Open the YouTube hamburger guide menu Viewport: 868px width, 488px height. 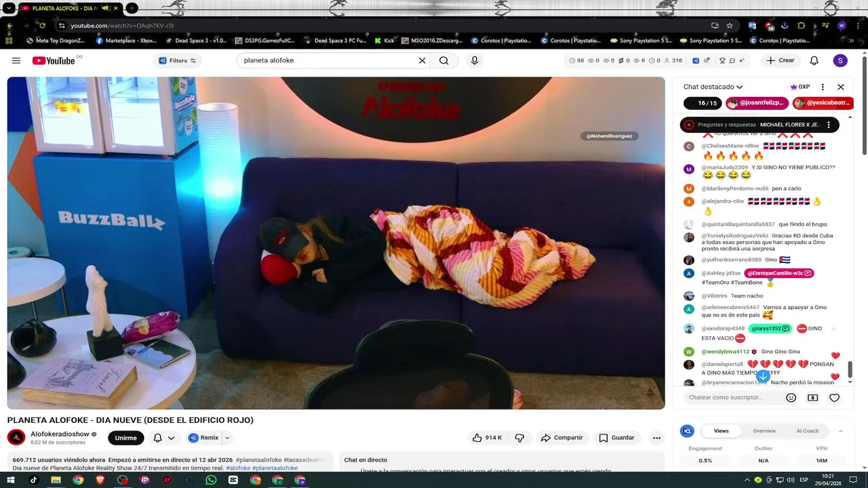[x=16, y=60]
